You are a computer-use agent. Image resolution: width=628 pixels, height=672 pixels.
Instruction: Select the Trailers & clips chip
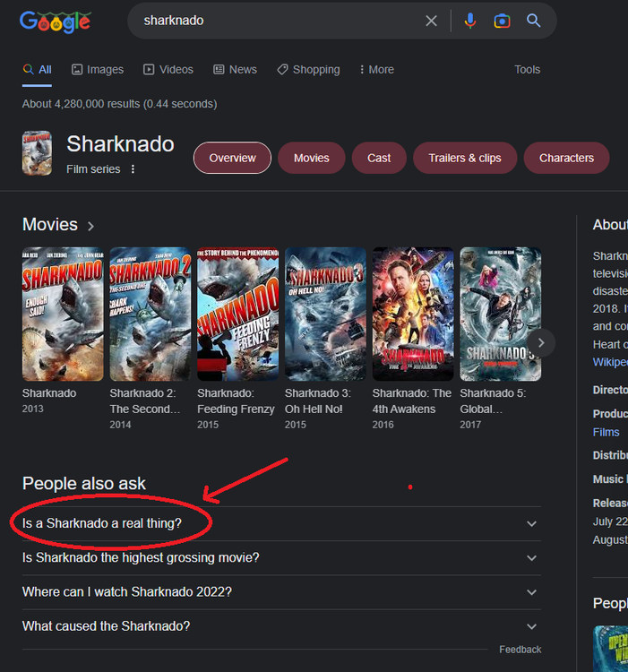465,158
